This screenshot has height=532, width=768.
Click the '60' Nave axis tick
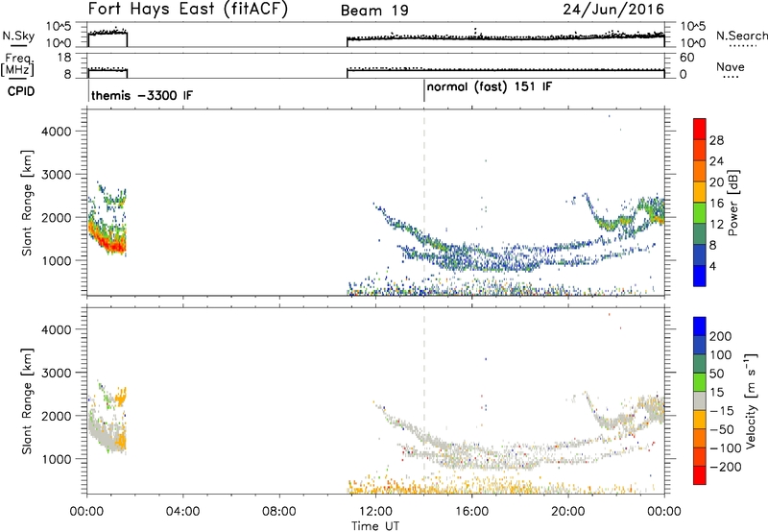tap(686, 58)
